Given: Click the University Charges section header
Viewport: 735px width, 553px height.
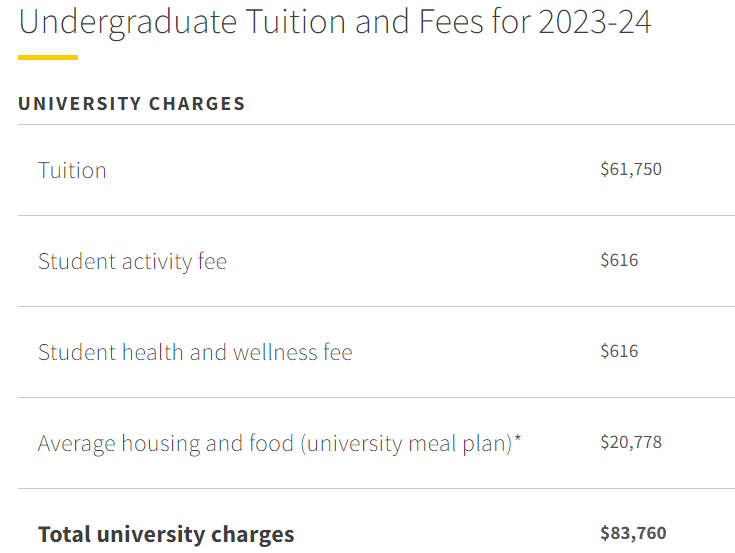Looking at the screenshot, I should pos(132,104).
